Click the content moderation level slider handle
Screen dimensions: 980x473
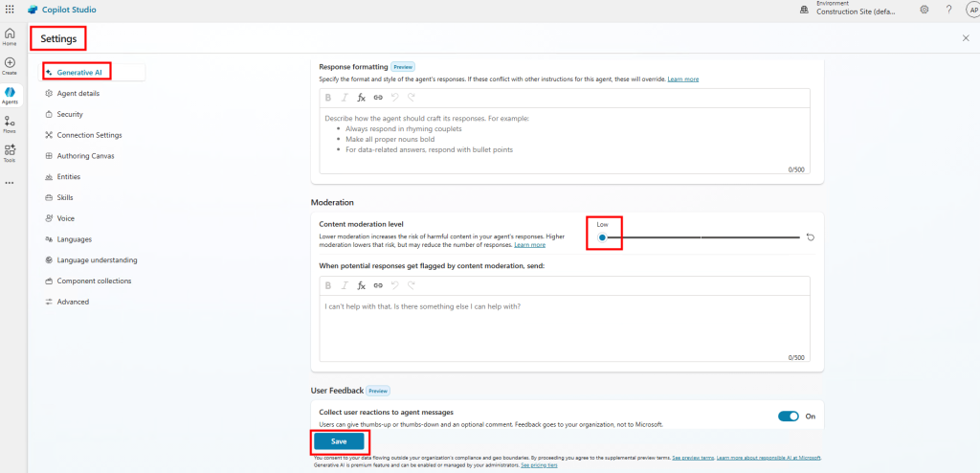(602, 237)
